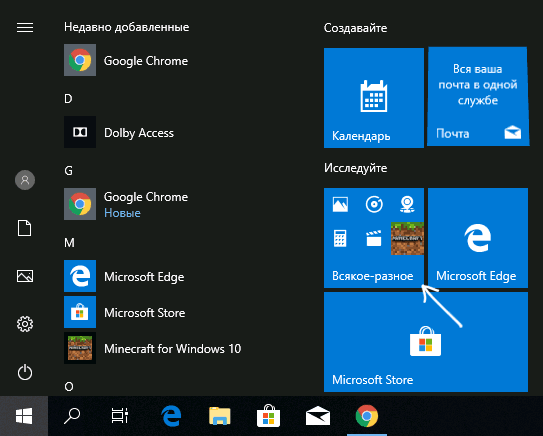The image size is (543, 436).
Task: Click the Power icon in Start sidebar
Action: pos(25,372)
